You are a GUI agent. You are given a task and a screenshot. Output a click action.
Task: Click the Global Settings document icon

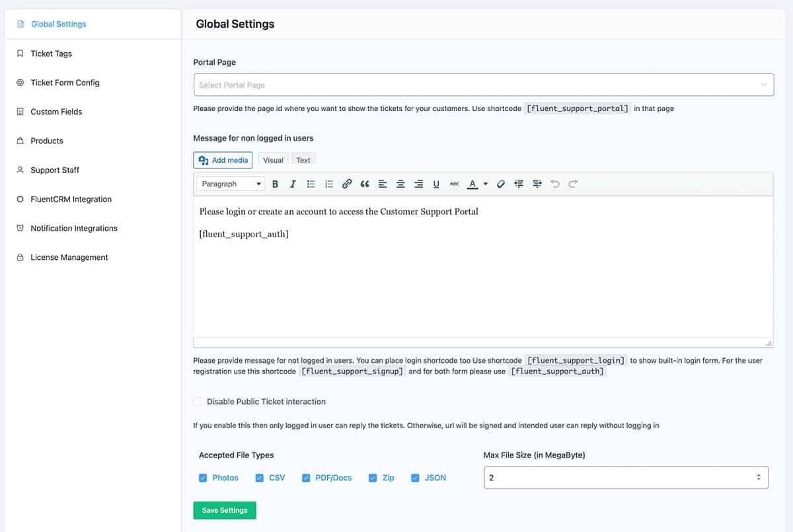click(20, 24)
